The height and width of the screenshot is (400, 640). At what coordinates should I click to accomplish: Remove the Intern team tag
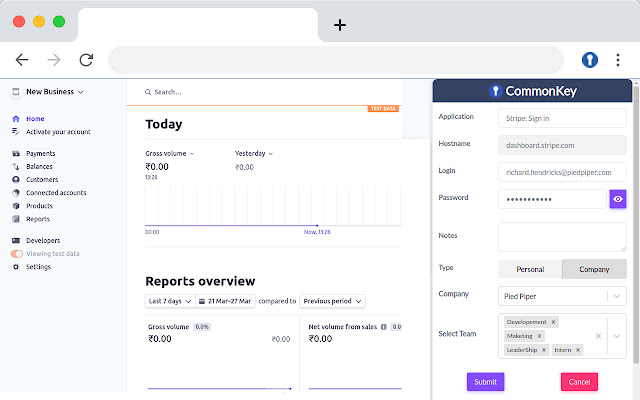pyautogui.click(x=578, y=350)
